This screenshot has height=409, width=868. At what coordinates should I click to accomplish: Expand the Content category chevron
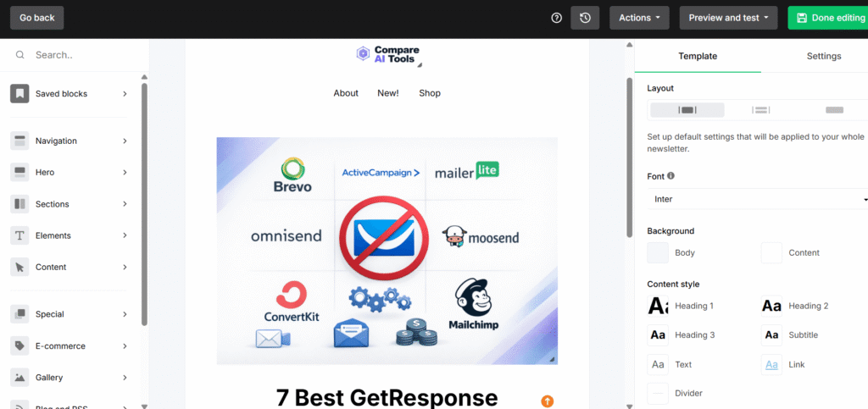point(125,267)
